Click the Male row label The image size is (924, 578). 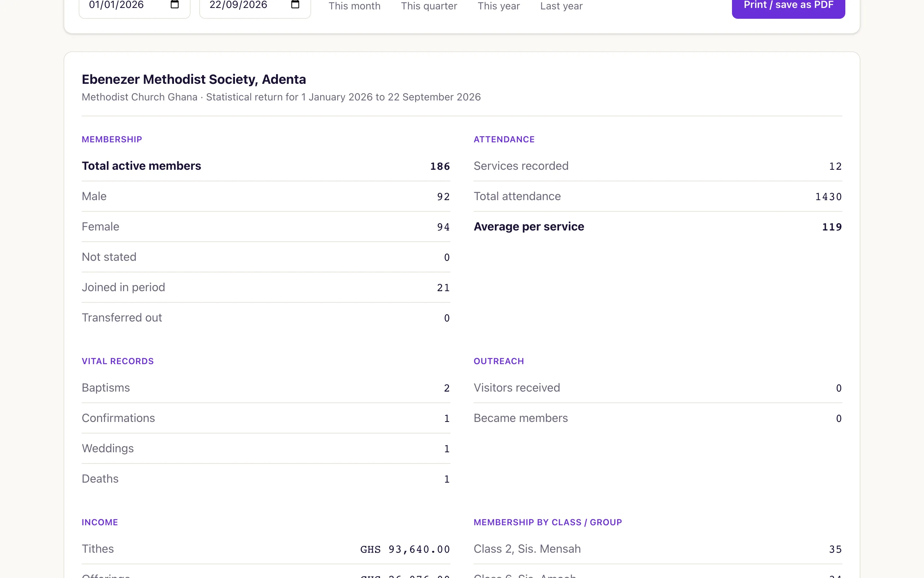click(x=94, y=196)
